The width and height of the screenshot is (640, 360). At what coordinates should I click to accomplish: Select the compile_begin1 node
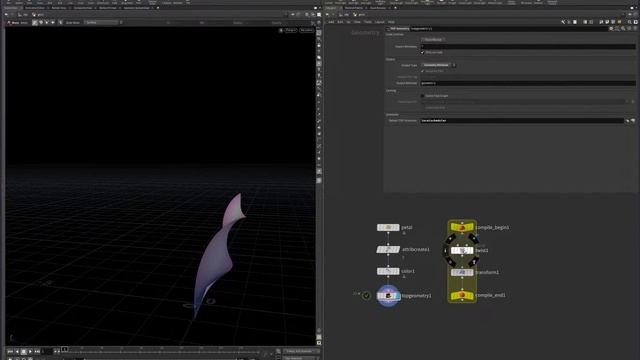pos(462,227)
